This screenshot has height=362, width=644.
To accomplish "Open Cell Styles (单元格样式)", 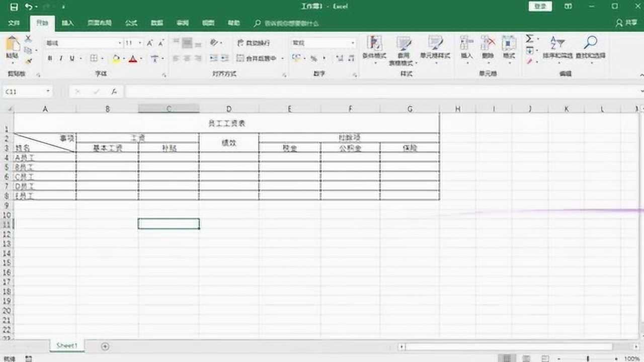I will (x=435, y=50).
